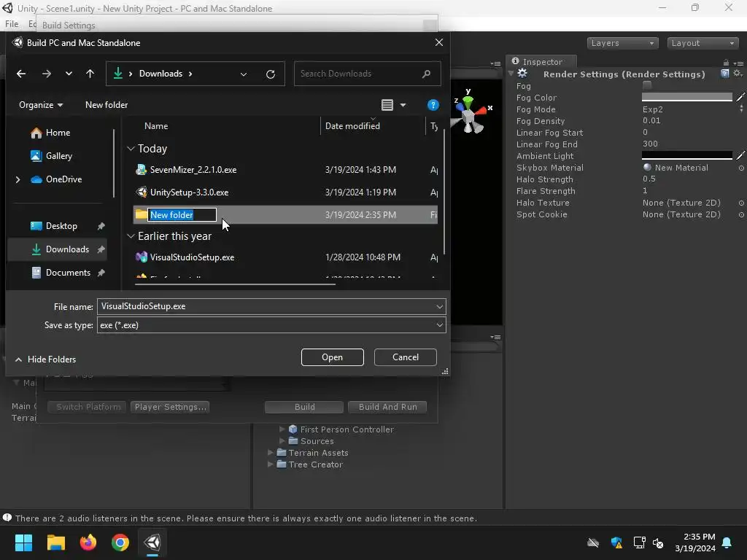The height and width of the screenshot is (560, 747).
Task: Open help in save dialog
Action: (x=433, y=105)
